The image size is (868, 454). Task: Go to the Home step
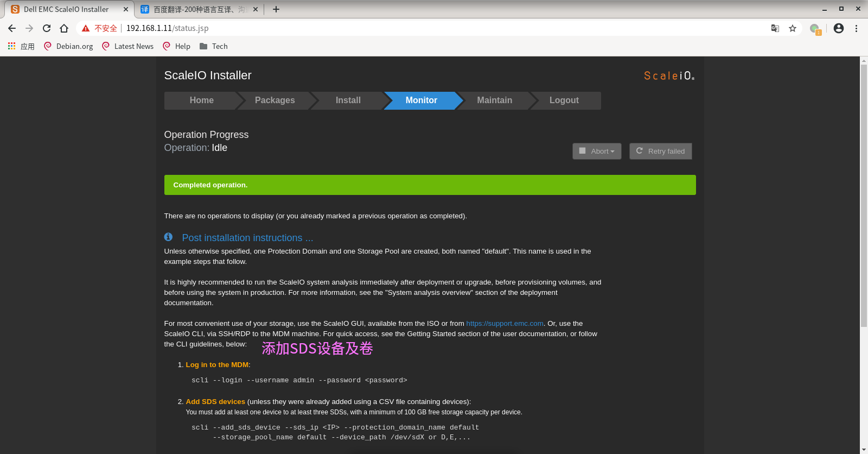tap(201, 100)
